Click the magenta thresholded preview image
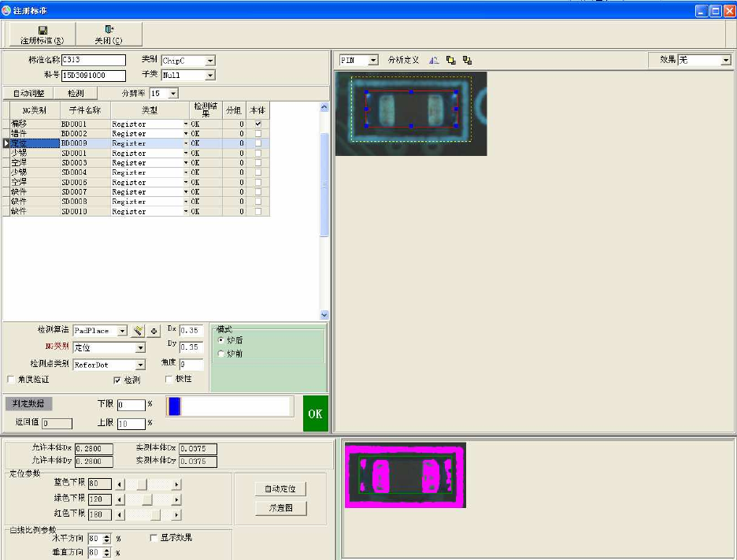Viewport: 737px width, 560px height. [x=406, y=475]
